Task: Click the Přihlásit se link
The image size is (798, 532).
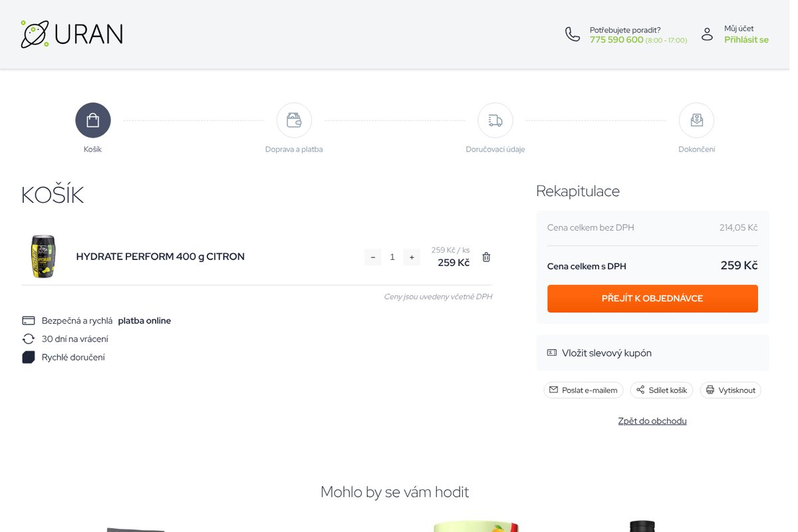Action: coord(746,40)
